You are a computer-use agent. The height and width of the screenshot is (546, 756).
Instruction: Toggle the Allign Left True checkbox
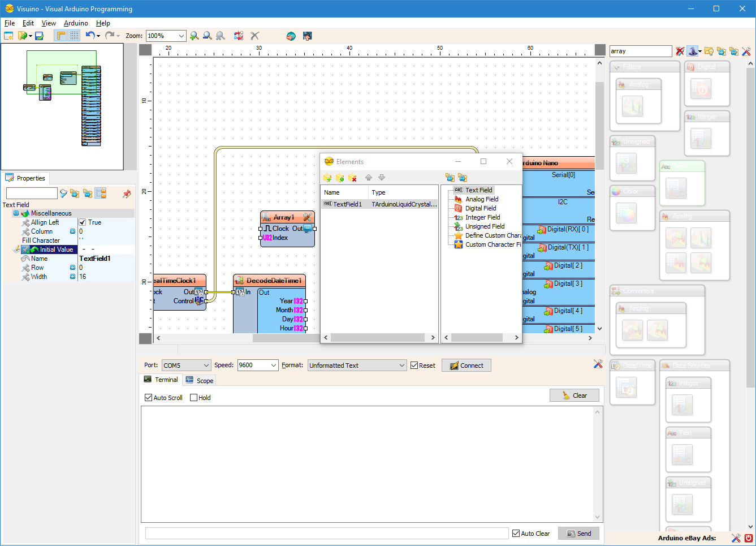[x=82, y=222]
